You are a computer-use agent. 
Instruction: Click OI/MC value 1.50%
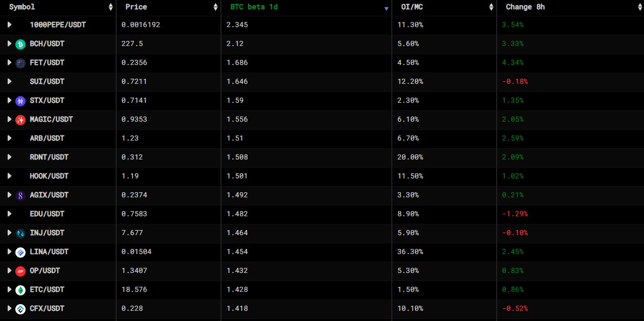[x=408, y=289]
